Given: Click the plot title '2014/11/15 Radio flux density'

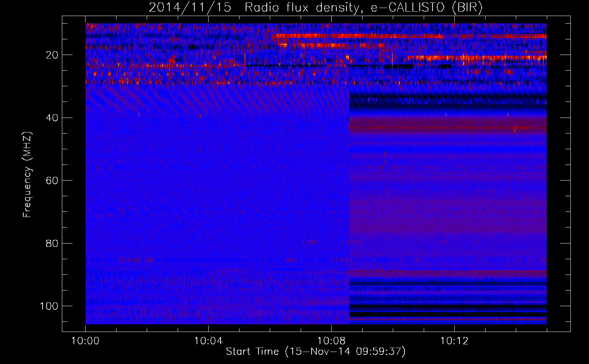Looking at the screenshot, I should pyautogui.click(x=316, y=8).
